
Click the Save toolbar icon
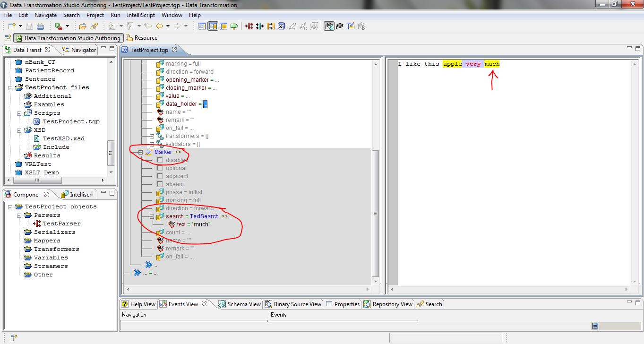[x=29, y=26]
